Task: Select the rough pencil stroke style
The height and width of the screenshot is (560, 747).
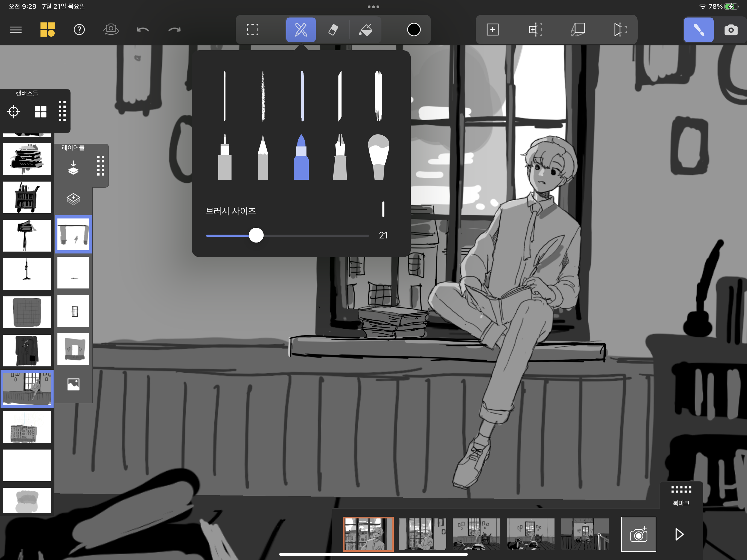Action: coord(263,96)
